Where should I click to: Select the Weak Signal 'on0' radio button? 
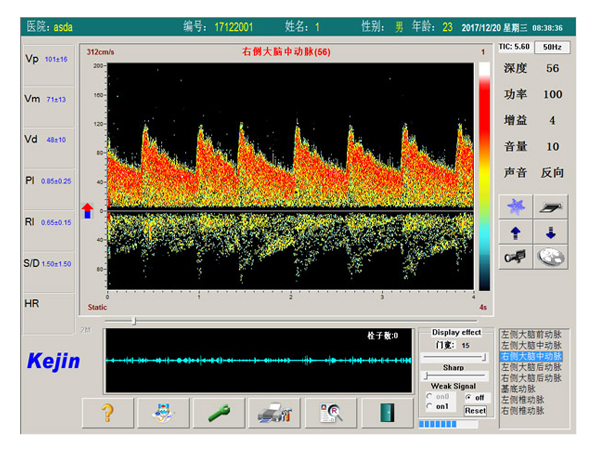click(431, 397)
